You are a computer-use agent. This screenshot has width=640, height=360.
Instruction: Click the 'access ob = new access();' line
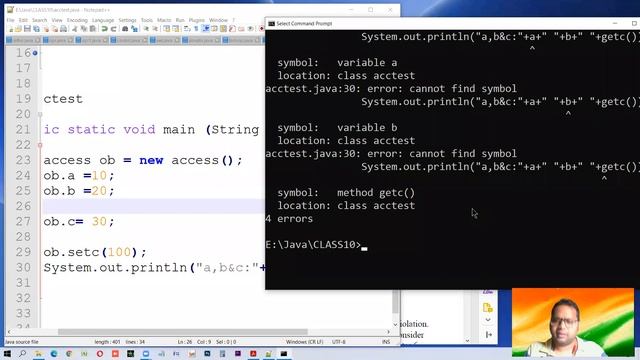[143, 160]
